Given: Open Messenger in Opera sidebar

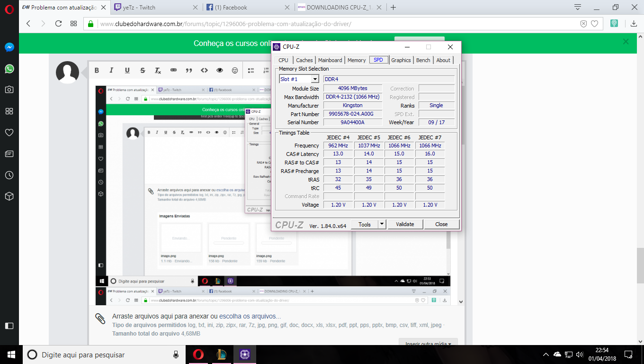Looking at the screenshot, I should (x=9, y=47).
